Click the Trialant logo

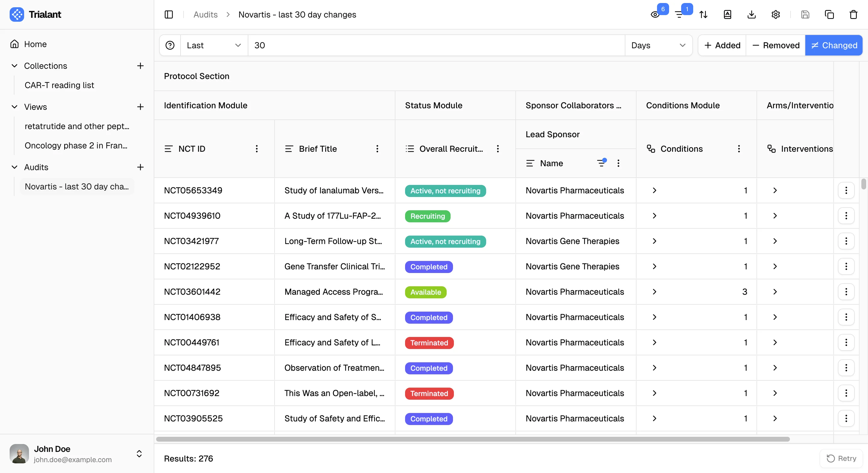17,14
